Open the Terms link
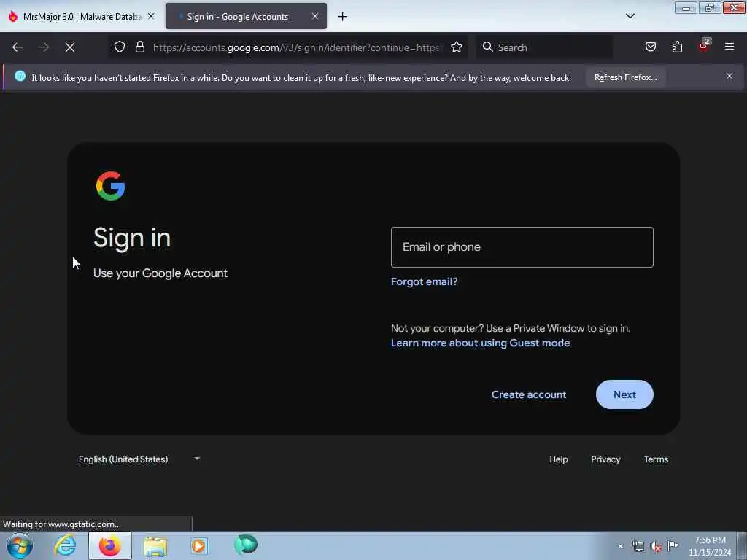The width and height of the screenshot is (747, 560). 656,459
